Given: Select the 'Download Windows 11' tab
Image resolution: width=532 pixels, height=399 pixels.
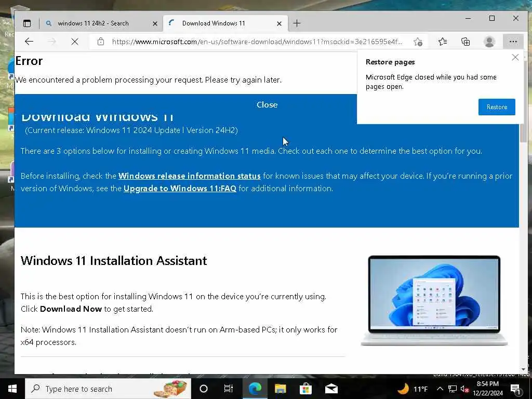Looking at the screenshot, I should point(214,23).
